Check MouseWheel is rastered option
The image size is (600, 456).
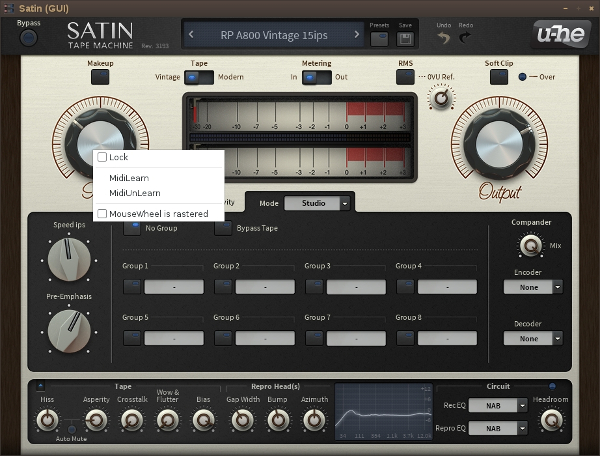(x=102, y=213)
